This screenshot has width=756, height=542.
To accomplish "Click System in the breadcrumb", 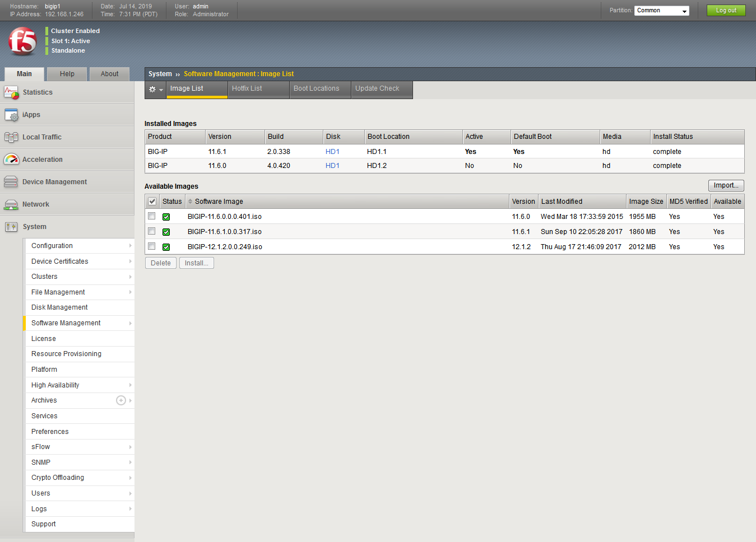I will click(x=160, y=74).
